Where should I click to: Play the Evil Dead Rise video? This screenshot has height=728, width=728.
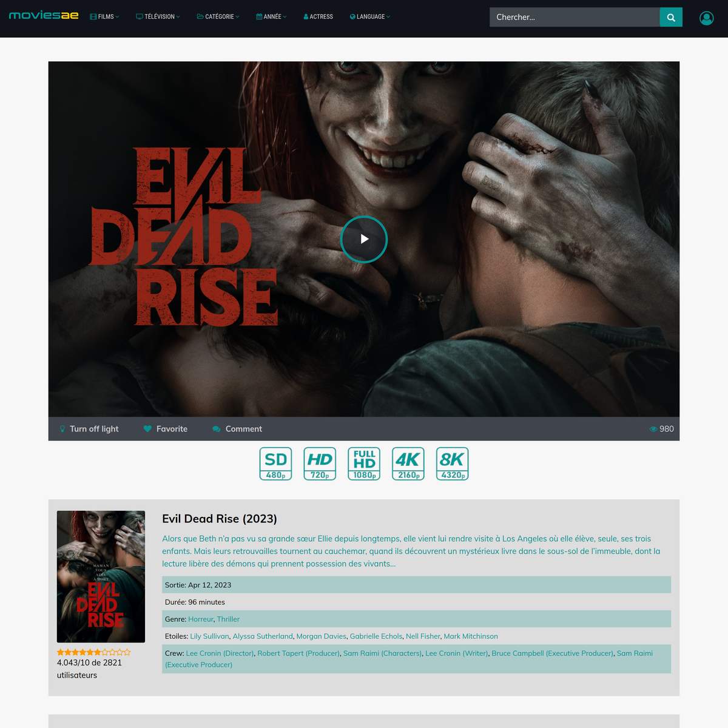click(364, 239)
